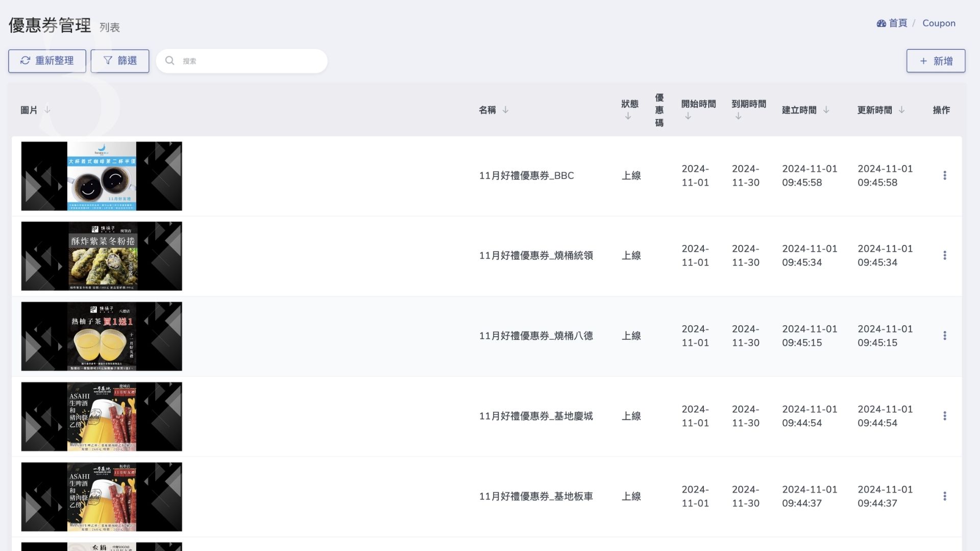This screenshot has height=551, width=980.
Task: Click the name 11月好禮優惠券_燒桶統領
Action: 536,256
